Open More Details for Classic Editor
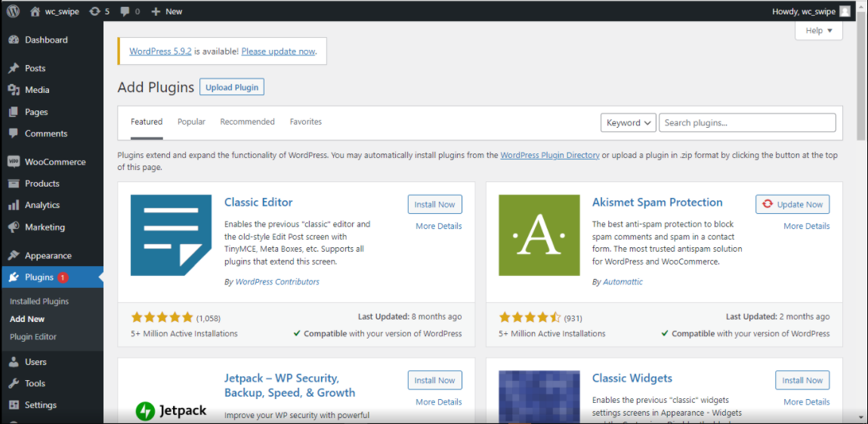 pyautogui.click(x=438, y=226)
